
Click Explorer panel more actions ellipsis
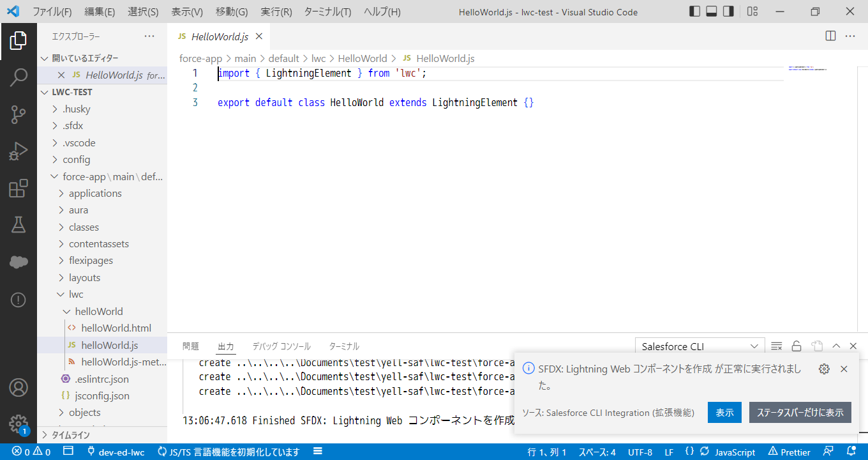149,36
